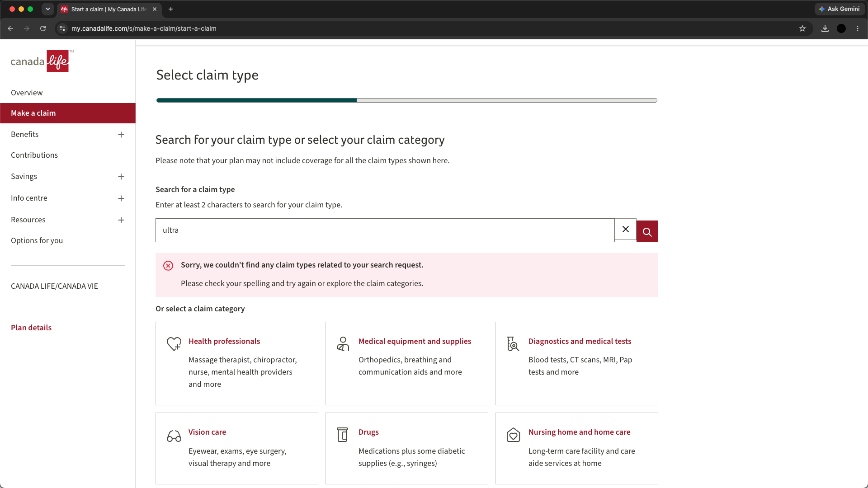The height and width of the screenshot is (488, 868).
Task: Clear the search field with X icon
Action: pyautogui.click(x=626, y=229)
